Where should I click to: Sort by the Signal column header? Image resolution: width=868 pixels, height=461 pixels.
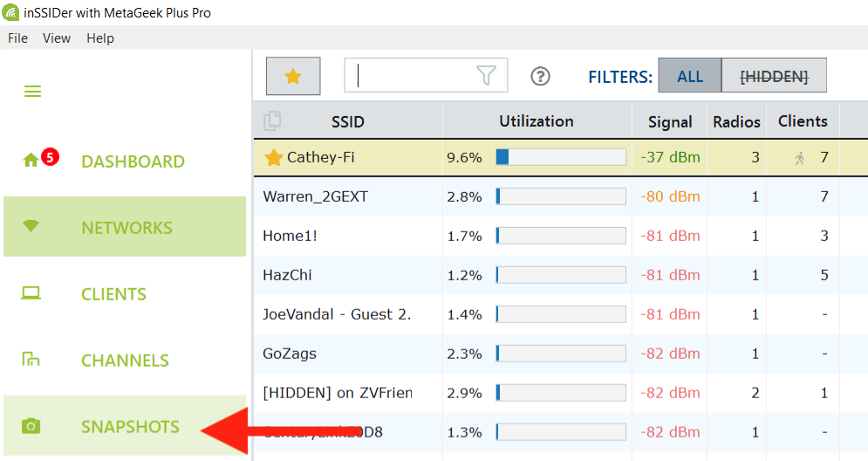670,122
